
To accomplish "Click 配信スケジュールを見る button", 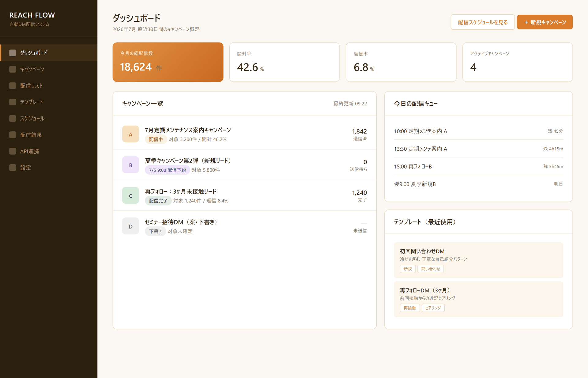I will pos(483,22).
